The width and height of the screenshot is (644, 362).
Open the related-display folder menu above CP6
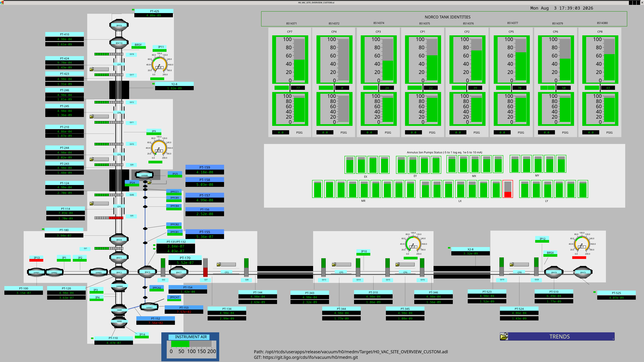(x=405, y=264)
